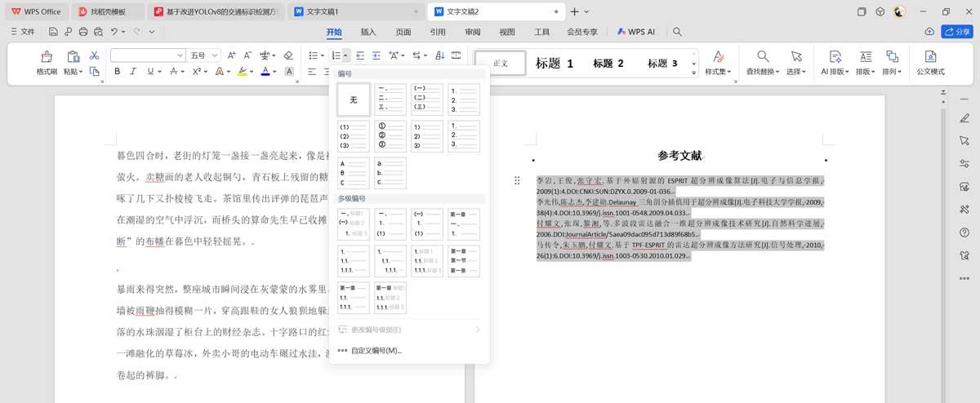This screenshot has height=403, width=980.
Task: Click the Undo arrow icon
Action: [114, 32]
